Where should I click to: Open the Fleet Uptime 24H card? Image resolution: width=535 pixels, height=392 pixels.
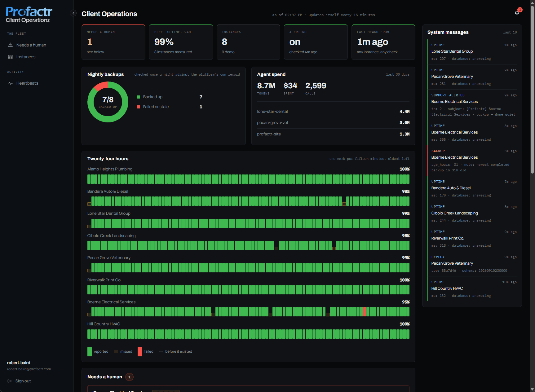point(181,42)
